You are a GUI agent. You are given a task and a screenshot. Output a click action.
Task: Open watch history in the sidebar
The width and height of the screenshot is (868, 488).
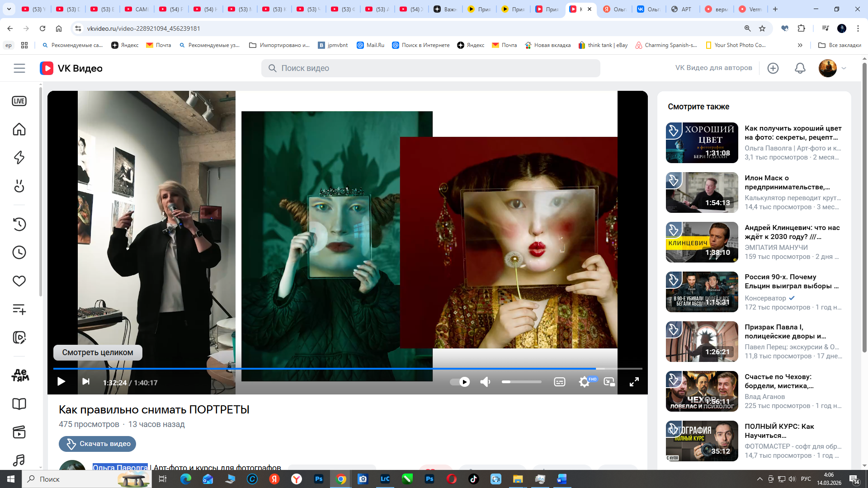(19, 224)
